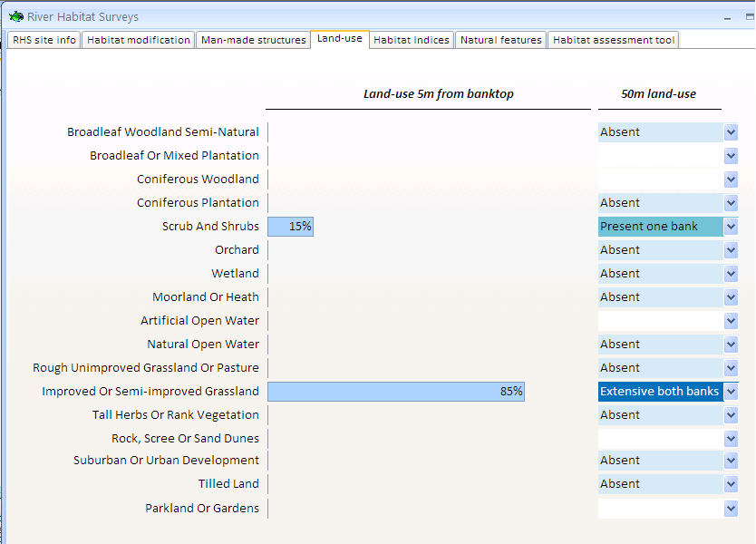The width and height of the screenshot is (756, 544).
Task: Open the Natural features tab
Action: (501, 40)
